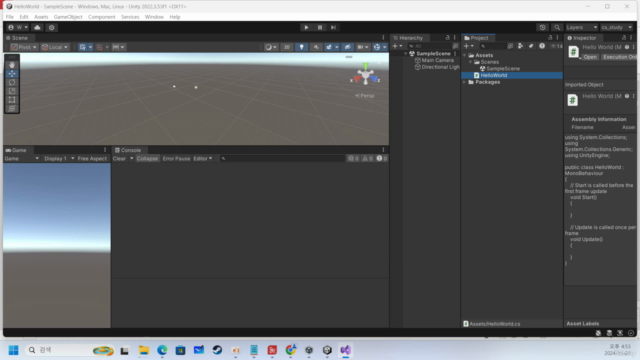Toggle 2D view mode in Scene
Viewport: 640px width, 360px height.
click(x=287, y=47)
